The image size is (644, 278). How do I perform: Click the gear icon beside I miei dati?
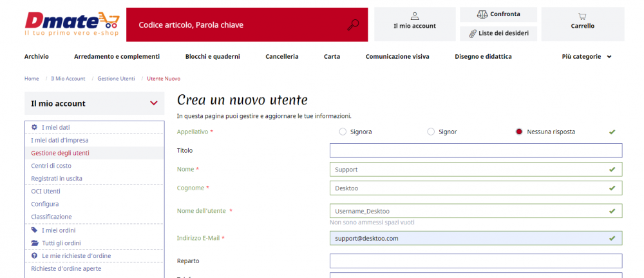[x=35, y=128]
